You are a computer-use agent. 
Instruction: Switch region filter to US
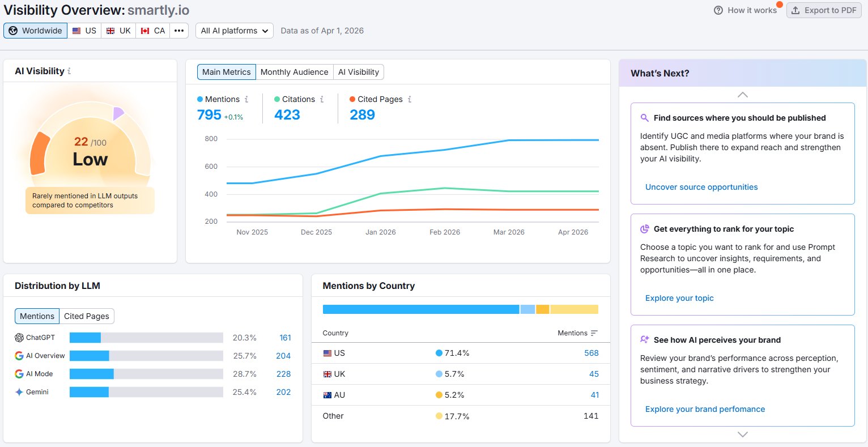pos(84,31)
